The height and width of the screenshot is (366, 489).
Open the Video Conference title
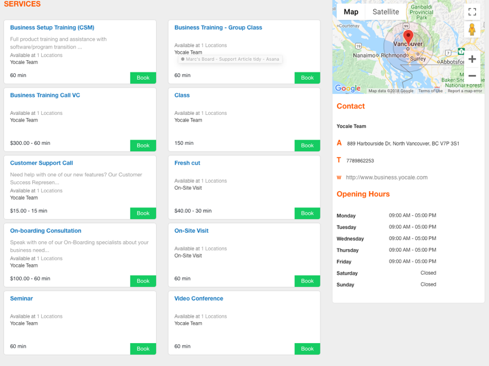[199, 298]
